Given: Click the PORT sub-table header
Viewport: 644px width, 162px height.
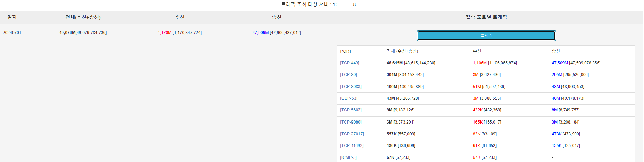Looking at the screenshot, I should pyautogui.click(x=346, y=51).
